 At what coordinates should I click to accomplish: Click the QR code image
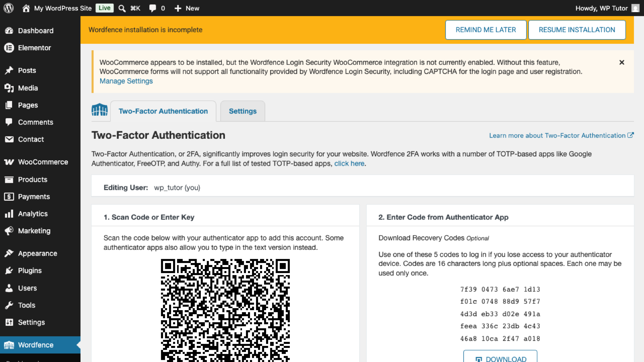pyautogui.click(x=225, y=311)
